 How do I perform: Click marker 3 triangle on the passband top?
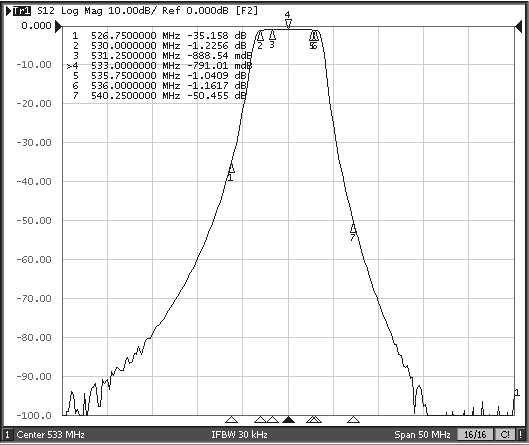pyautogui.click(x=272, y=35)
